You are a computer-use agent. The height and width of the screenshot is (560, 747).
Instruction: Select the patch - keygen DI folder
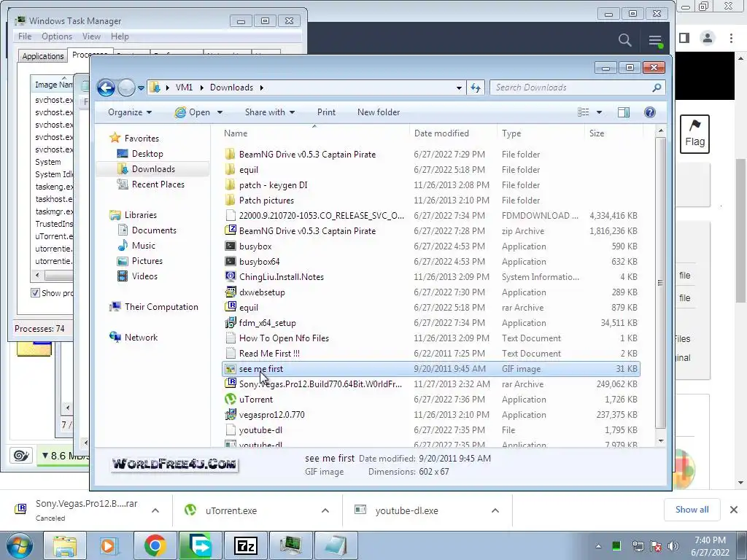point(273,185)
